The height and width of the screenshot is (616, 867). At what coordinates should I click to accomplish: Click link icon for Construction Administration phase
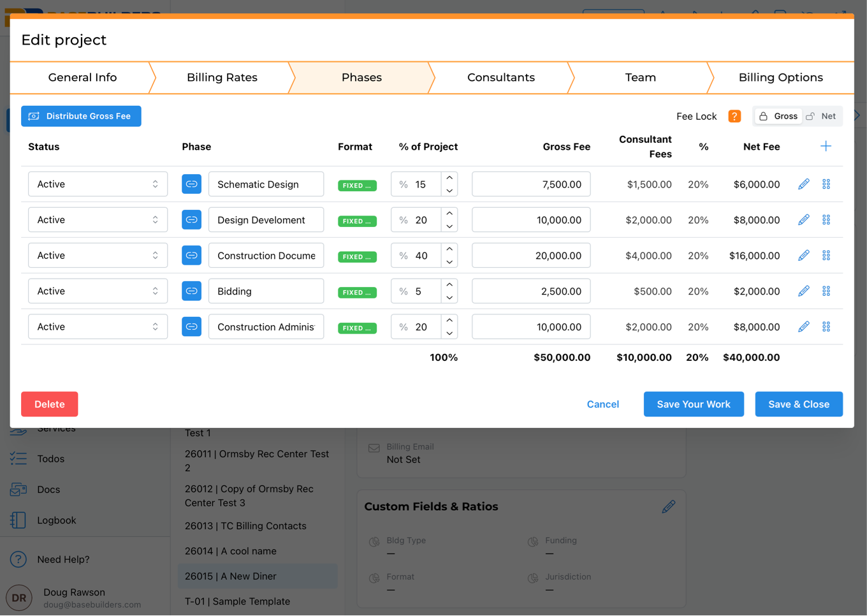point(191,327)
